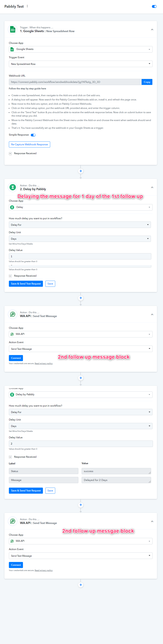Add a step after the second delay step
The width and height of the screenshot is (163, 644).
click(81, 505)
